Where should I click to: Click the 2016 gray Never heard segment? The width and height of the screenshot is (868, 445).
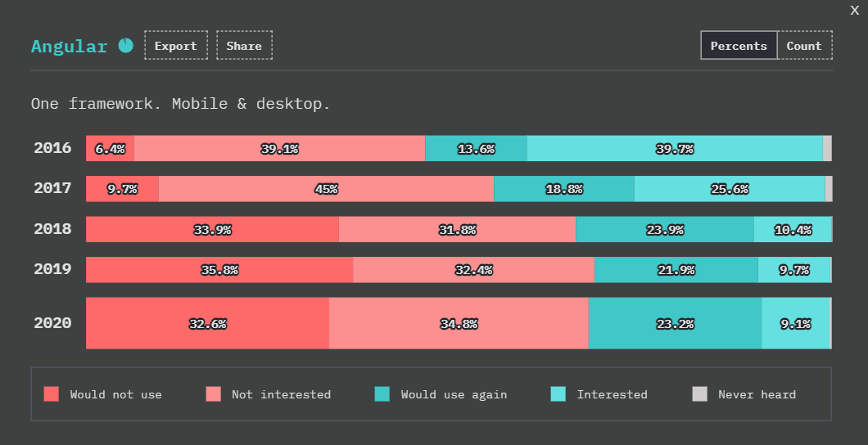pyautogui.click(x=827, y=148)
